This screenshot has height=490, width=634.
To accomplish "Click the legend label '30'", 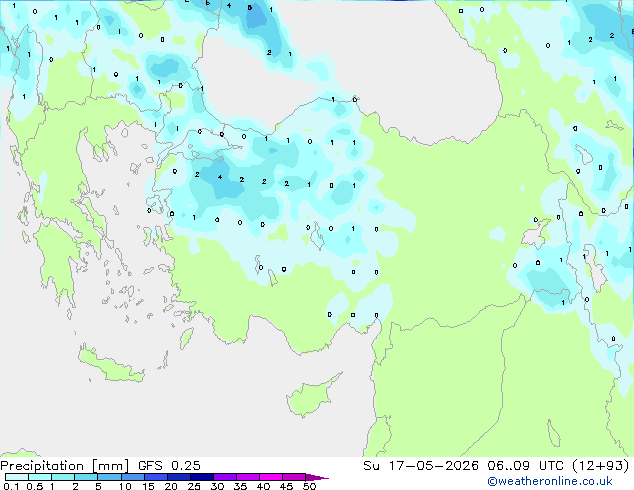I will click(x=217, y=486).
